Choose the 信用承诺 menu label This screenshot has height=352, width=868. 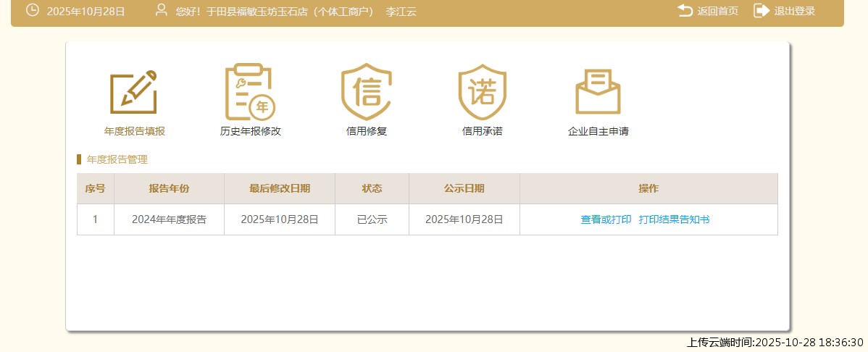(x=482, y=132)
